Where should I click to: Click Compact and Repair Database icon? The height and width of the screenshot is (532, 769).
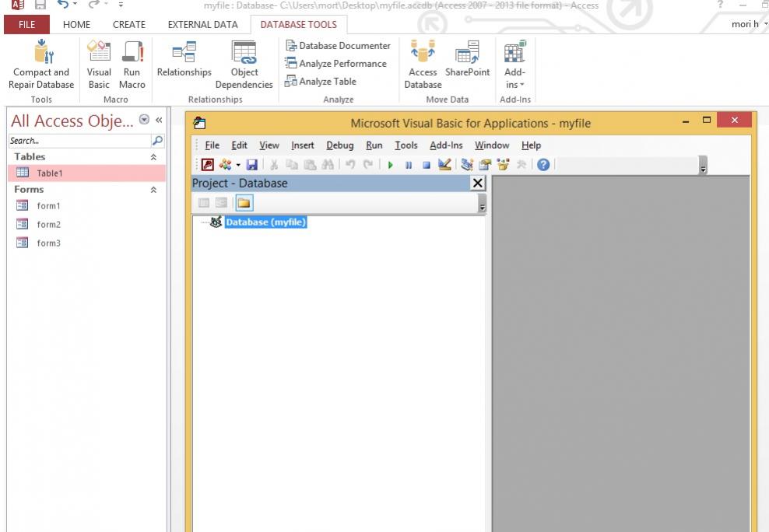point(41,65)
